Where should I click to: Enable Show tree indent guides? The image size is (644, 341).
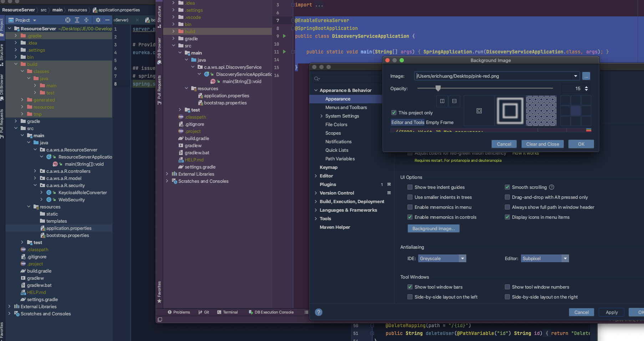coord(410,187)
